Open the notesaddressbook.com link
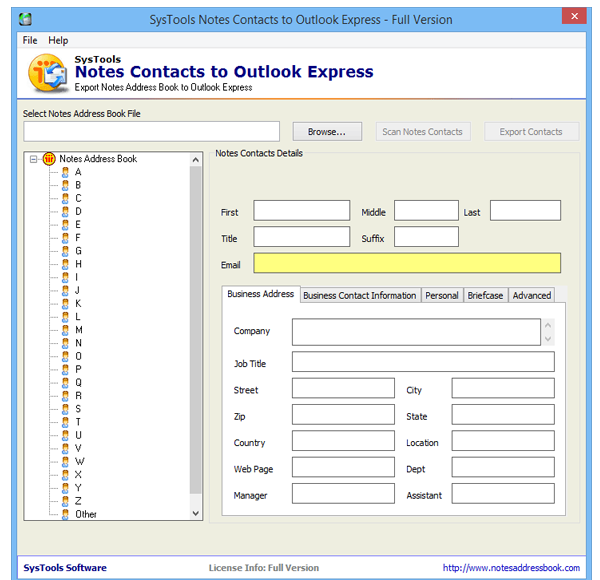 click(x=511, y=568)
